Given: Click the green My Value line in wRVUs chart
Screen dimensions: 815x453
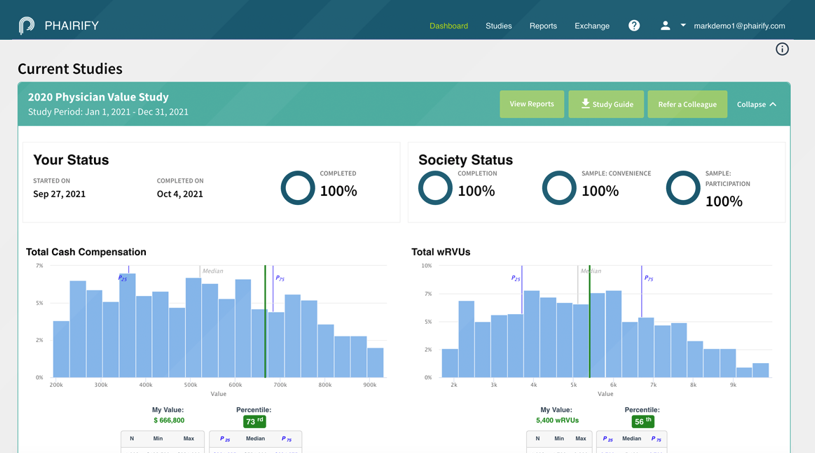Looking at the screenshot, I should pos(590,320).
